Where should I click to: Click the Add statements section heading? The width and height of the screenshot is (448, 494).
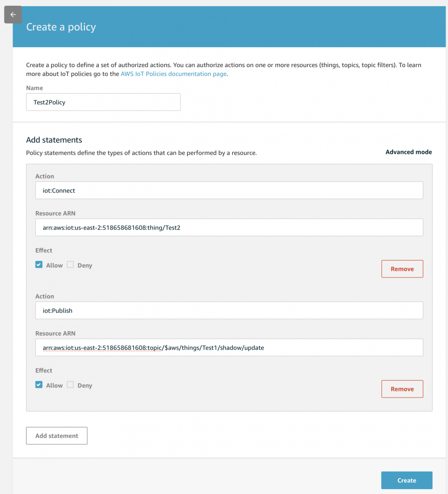pos(54,140)
